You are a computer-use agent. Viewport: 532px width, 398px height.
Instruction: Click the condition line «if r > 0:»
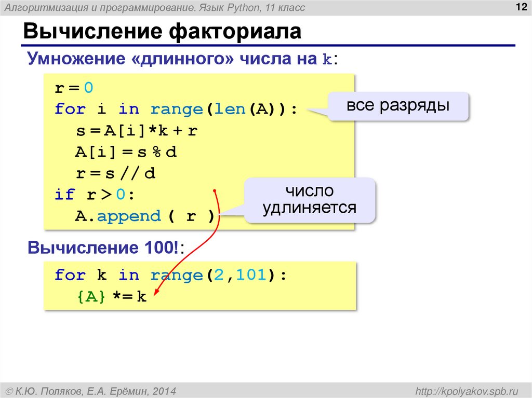click(x=94, y=195)
